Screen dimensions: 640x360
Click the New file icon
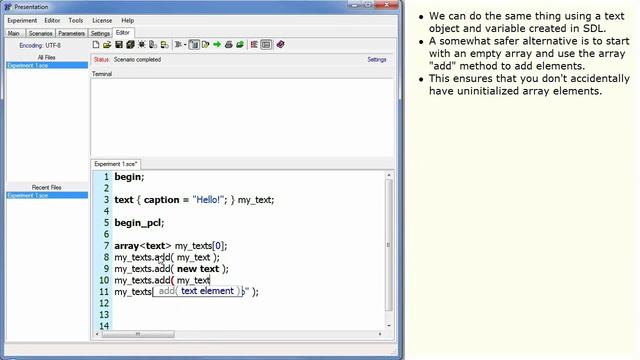(96, 44)
